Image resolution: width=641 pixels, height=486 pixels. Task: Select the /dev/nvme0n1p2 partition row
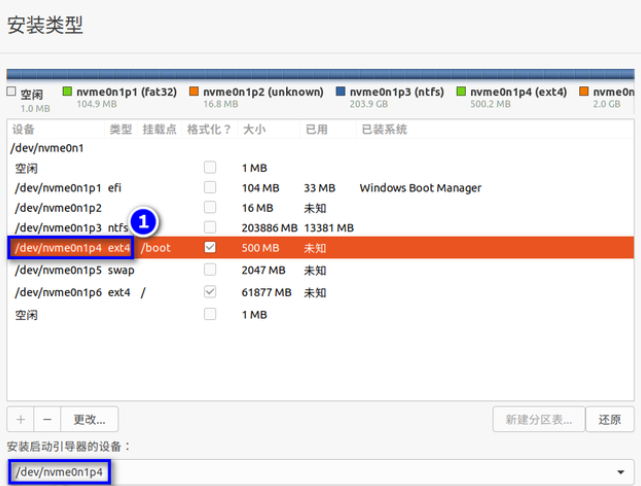click(60, 207)
